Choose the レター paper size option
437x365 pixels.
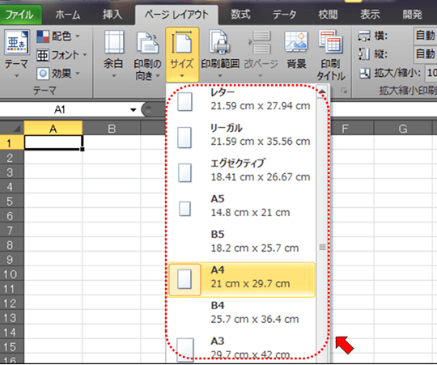coord(241,99)
